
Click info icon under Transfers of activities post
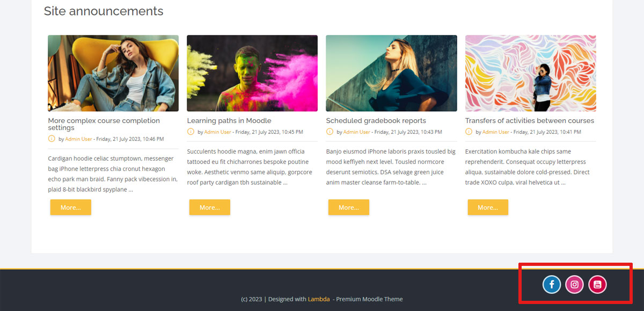pos(469,132)
